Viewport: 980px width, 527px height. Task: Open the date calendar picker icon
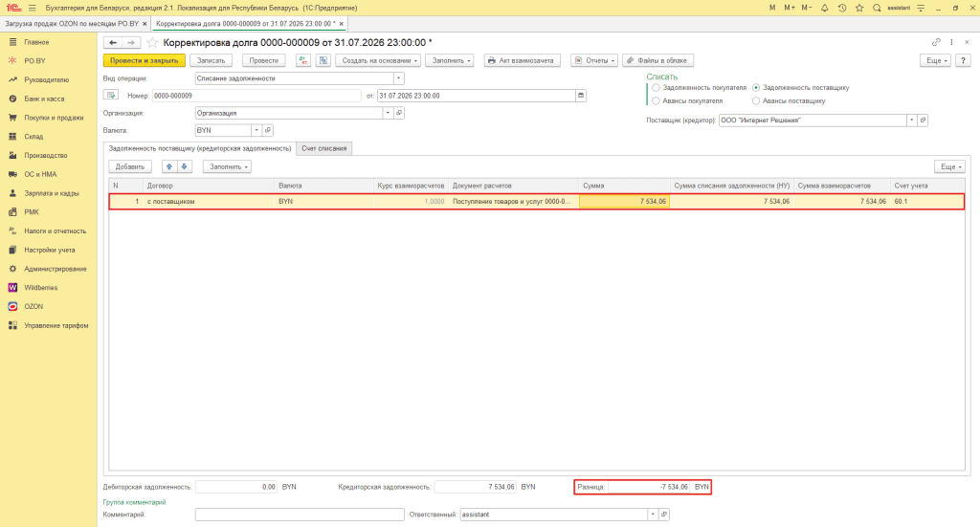[581, 96]
